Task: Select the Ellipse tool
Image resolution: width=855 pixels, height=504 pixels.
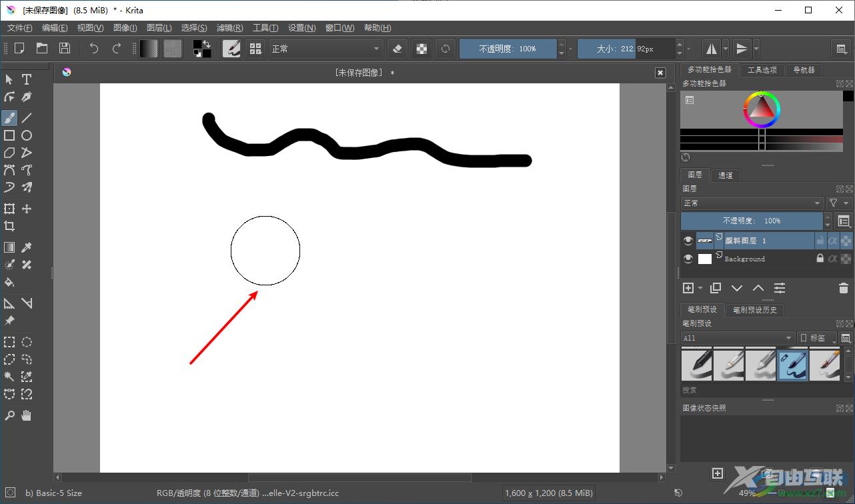Action: point(27,135)
